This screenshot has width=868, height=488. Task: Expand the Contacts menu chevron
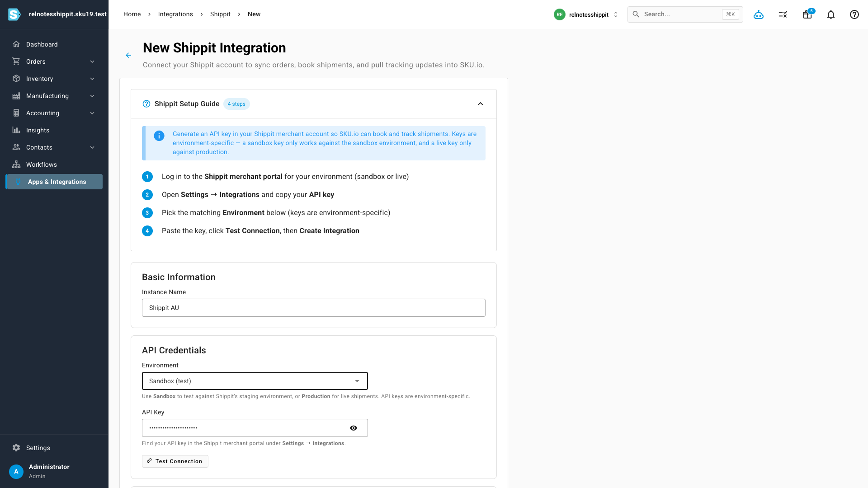92,147
